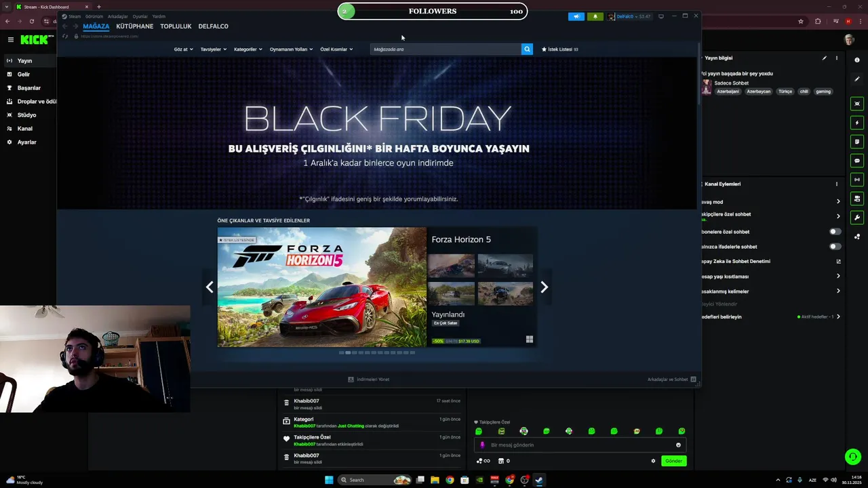Viewport: 868px width, 488px height.
Task: Open İstek Listesi wishlist link
Action: (x=559, y=49)
